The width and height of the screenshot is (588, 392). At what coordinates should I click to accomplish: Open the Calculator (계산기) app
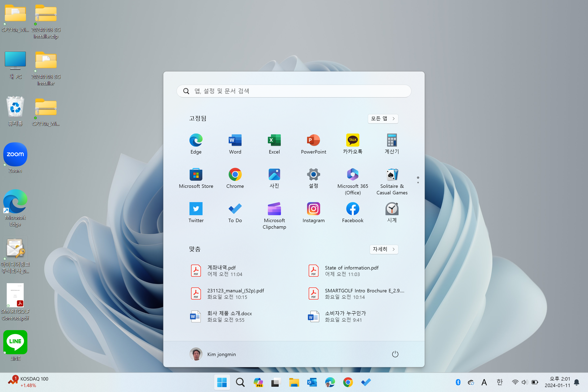(392, 144)
